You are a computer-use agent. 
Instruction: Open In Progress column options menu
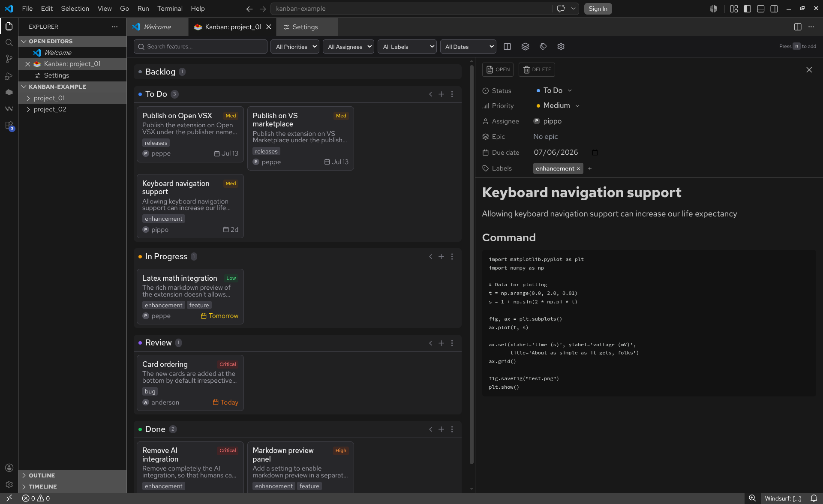[x=452, y=257]
